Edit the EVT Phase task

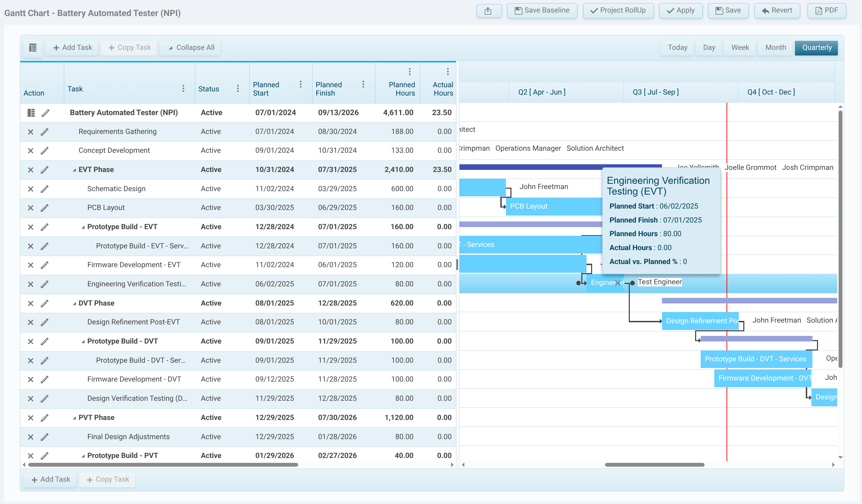click(x=44, y=170)
